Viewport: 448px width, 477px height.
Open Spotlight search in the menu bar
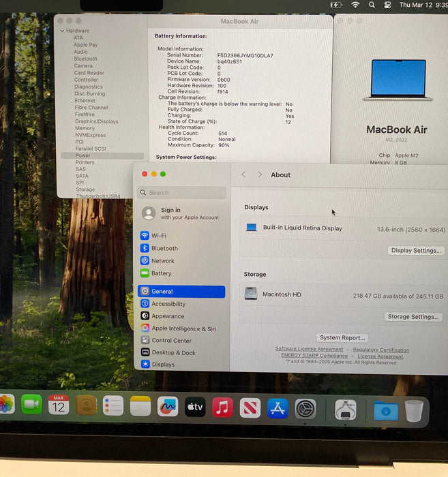(x=372, y=5)
